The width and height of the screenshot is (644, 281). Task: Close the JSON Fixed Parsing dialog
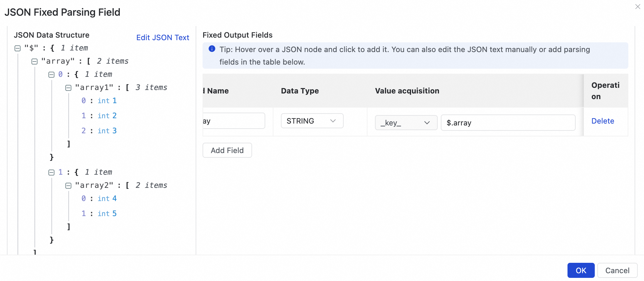[x=638, y=7]
